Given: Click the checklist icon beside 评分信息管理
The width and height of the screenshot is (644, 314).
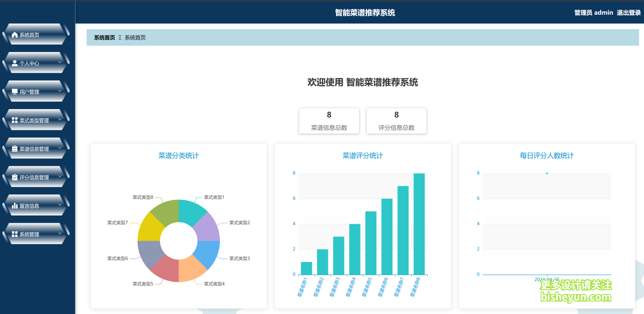Looking at the screenshot, I should 14,176.
